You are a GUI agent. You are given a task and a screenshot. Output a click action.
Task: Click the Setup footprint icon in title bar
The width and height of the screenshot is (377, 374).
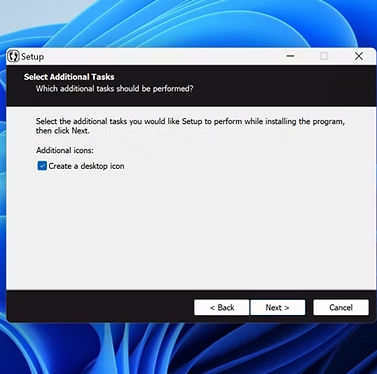14,56
